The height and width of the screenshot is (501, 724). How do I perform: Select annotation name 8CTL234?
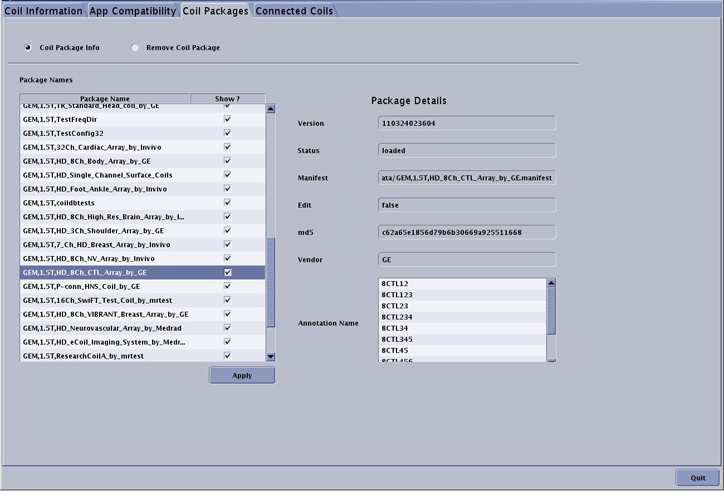[x=397, y=317]
